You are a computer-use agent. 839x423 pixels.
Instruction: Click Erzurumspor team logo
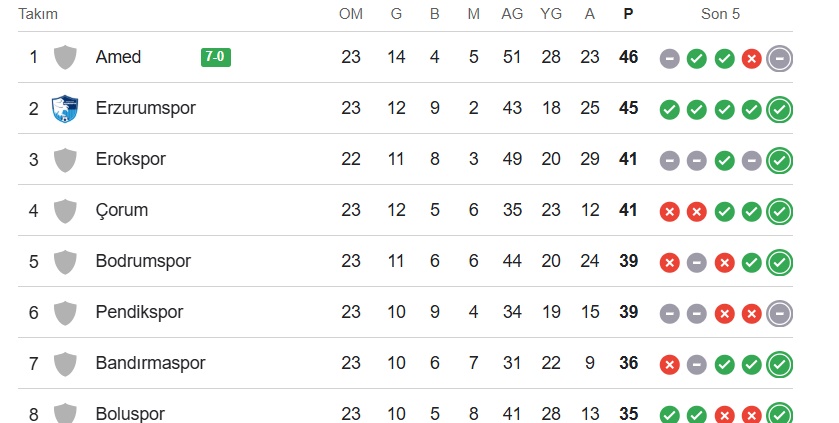65,108
